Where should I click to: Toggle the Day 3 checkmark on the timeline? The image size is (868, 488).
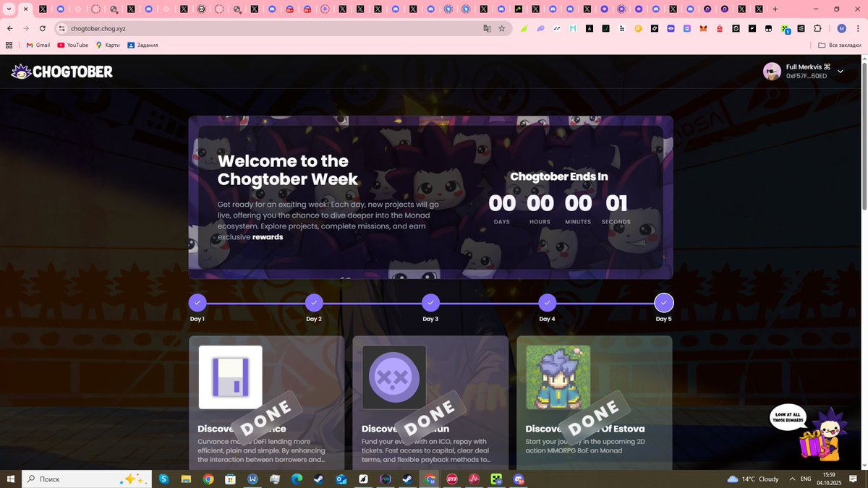[430, 302]
